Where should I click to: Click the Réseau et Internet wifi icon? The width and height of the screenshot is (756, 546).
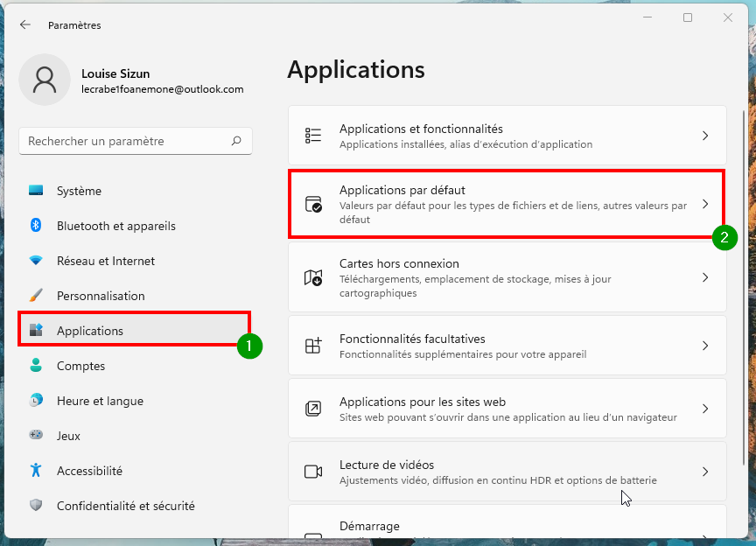pyautogui.click(x=36, y=261)
